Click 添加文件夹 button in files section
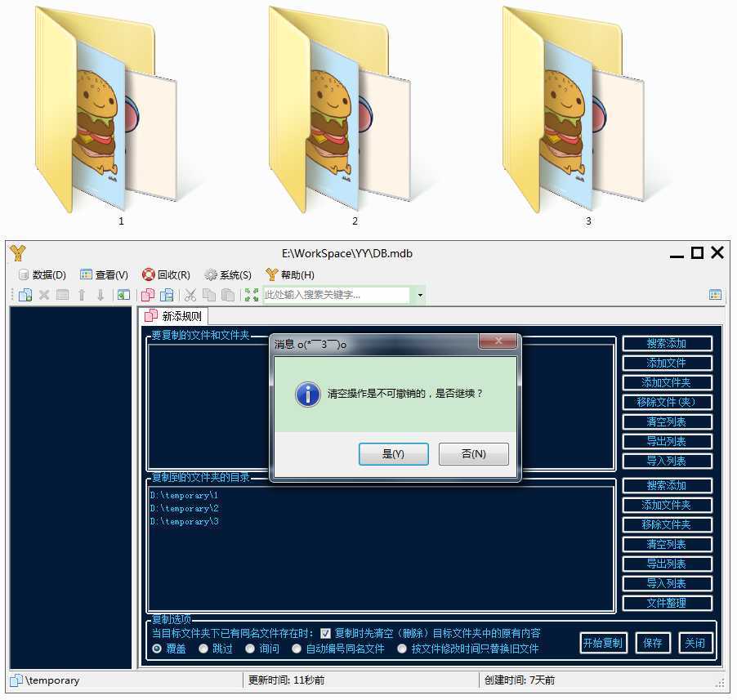Screen dimensions: 737x700 pos(667,382)
